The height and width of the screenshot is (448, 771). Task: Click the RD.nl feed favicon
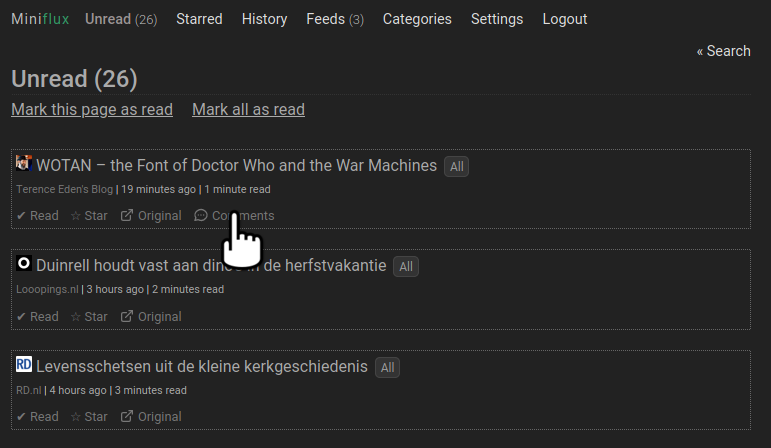tap(24, 364)
